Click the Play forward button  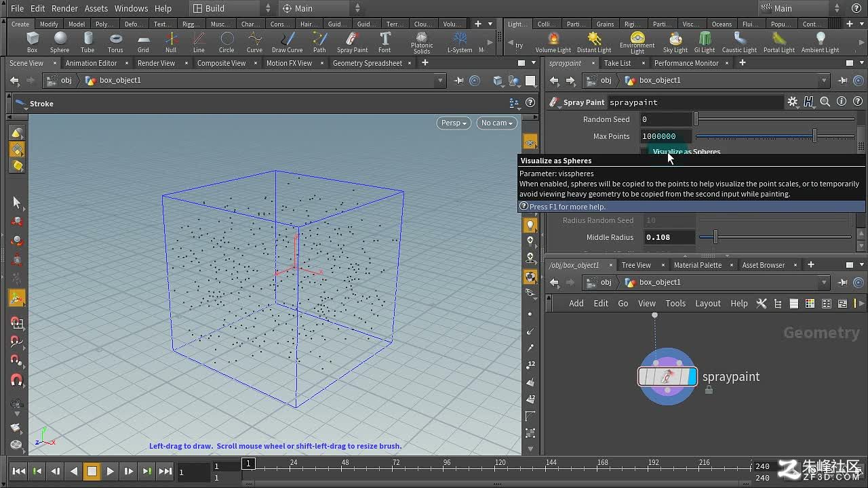coord(111,471)
